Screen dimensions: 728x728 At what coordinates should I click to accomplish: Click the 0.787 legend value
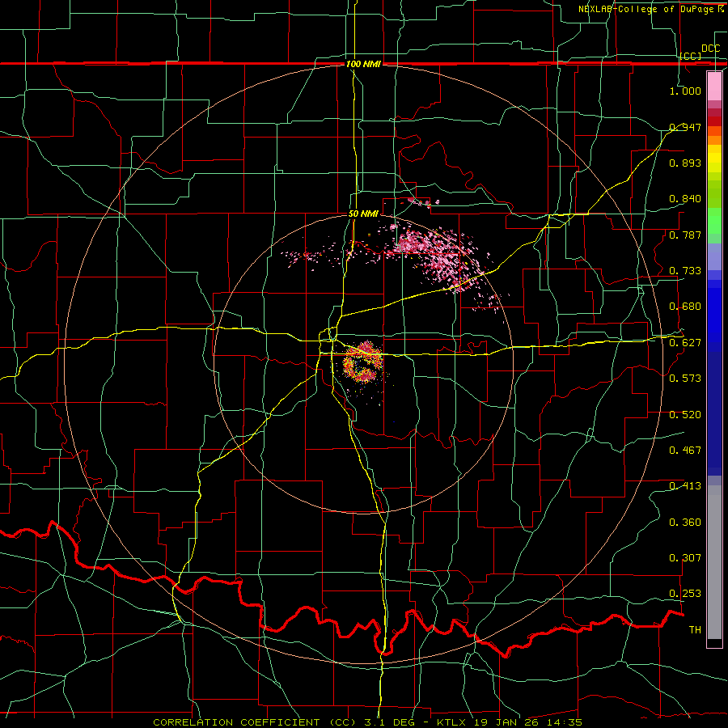click(685, 235)
